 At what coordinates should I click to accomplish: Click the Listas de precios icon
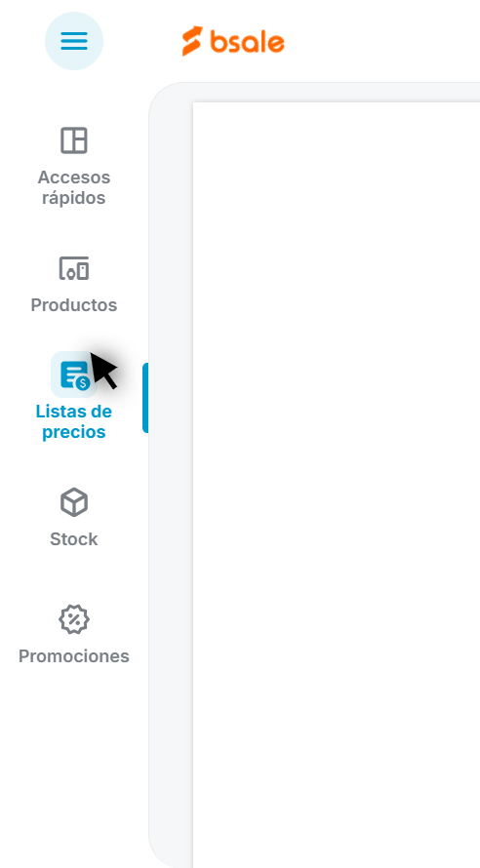[75, 375]
